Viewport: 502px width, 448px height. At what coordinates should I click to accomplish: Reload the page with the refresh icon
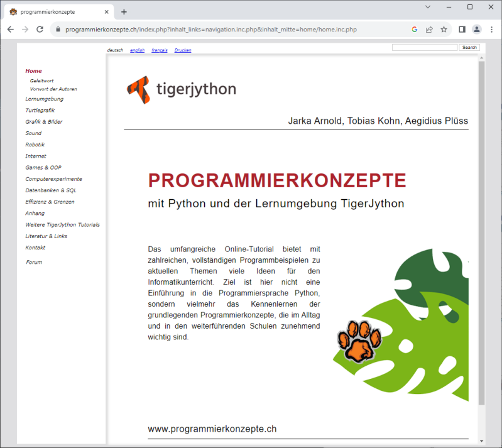(40, 30)
